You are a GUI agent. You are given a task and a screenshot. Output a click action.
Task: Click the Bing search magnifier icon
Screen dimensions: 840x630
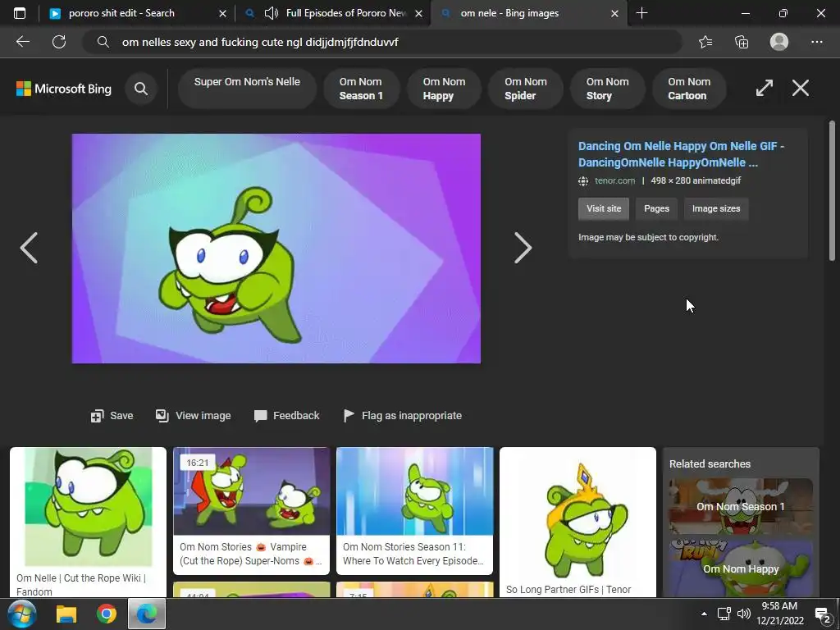click(x=141, y=89)
